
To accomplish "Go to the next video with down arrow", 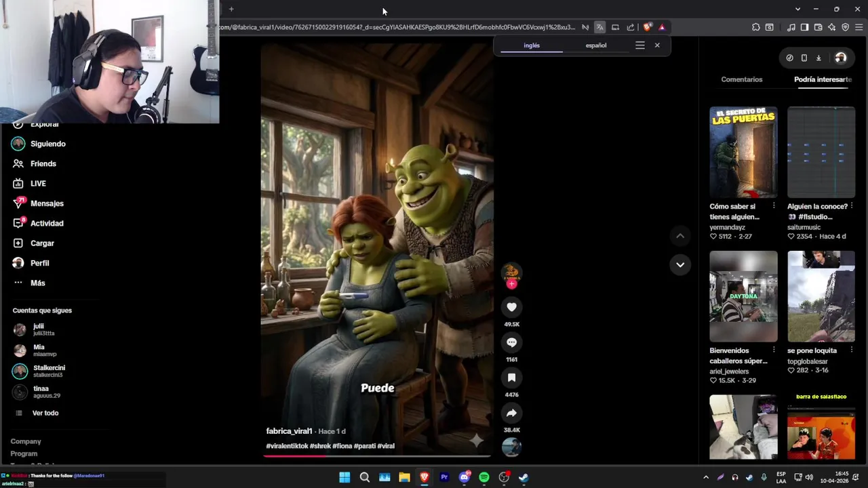I will point(680,264).
